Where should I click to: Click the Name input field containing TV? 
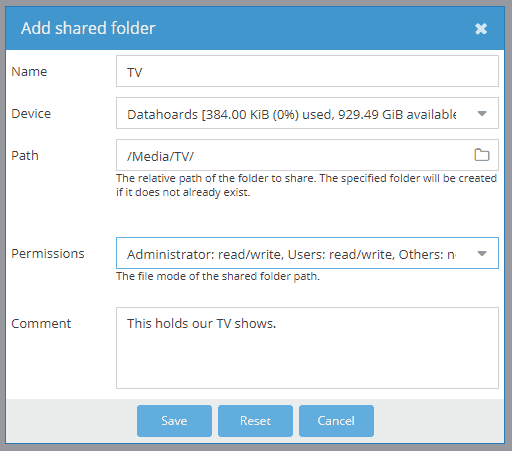coord(307,71)
